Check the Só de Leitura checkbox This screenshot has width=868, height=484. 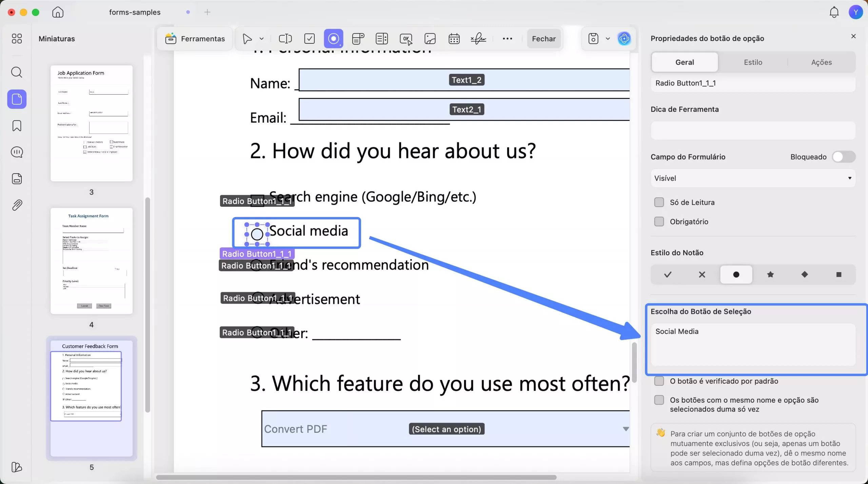pyautogui.click(x=659, y=202)
